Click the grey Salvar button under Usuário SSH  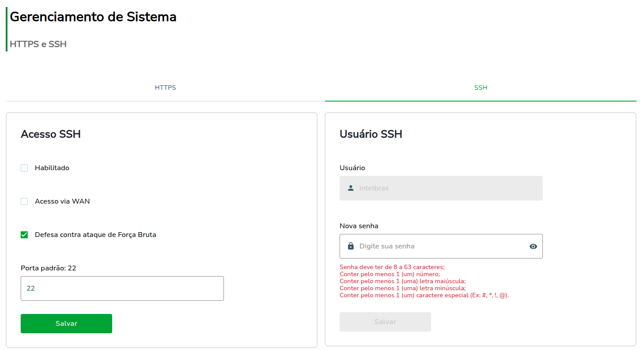click(385, 322)
